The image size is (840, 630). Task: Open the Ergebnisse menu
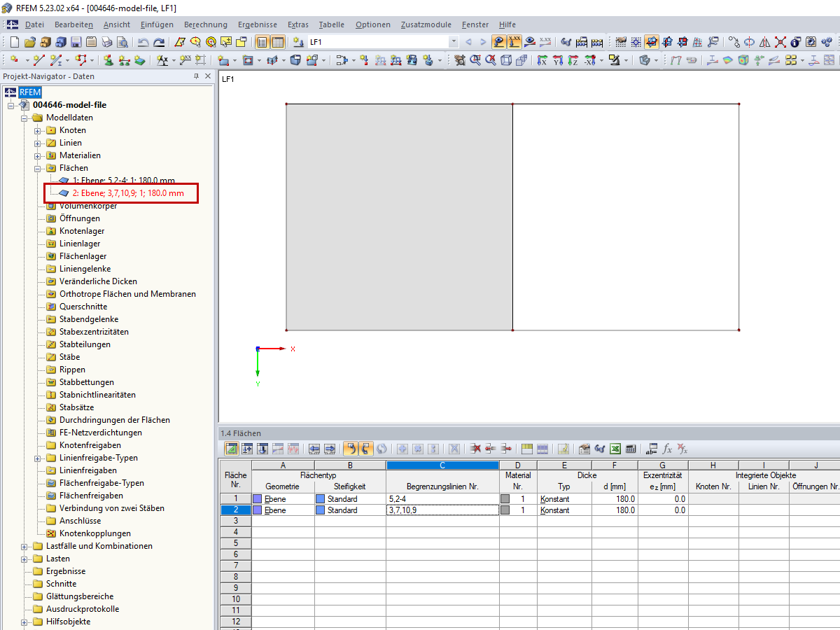(258, 24)
